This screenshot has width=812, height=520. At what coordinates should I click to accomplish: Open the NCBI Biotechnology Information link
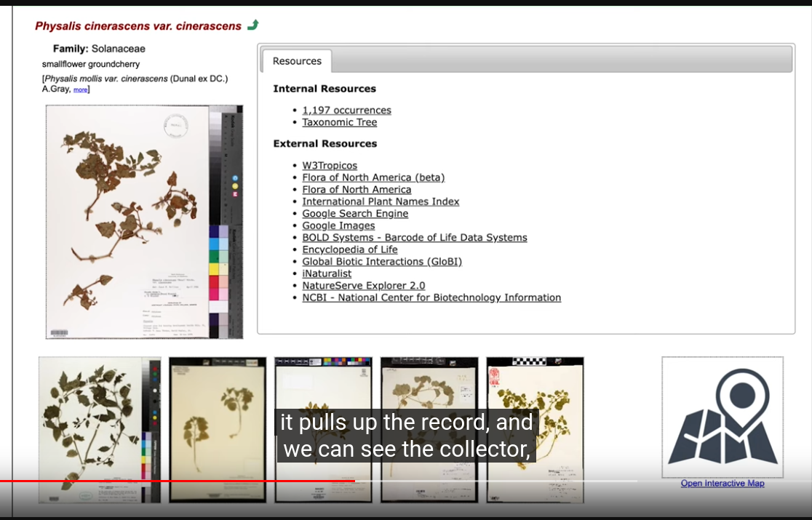431,297
